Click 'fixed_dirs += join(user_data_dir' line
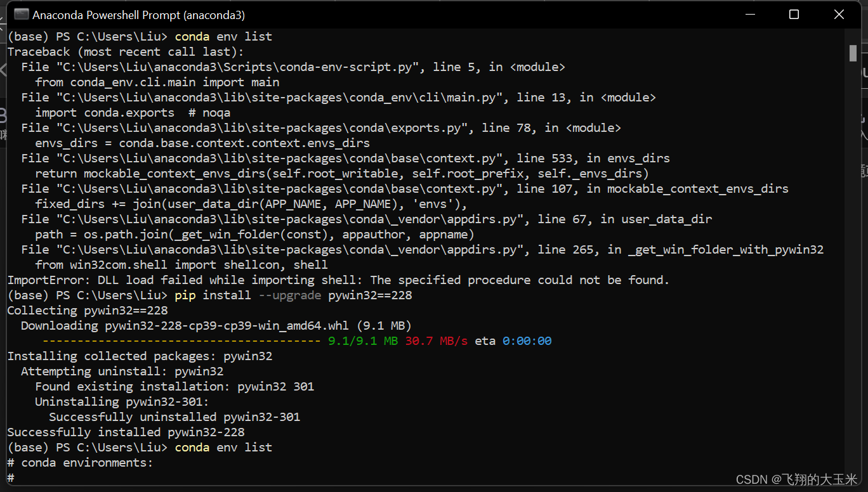The height and width of the screenshot is (492, 868). pyautogui.click(x=251, y=204)
